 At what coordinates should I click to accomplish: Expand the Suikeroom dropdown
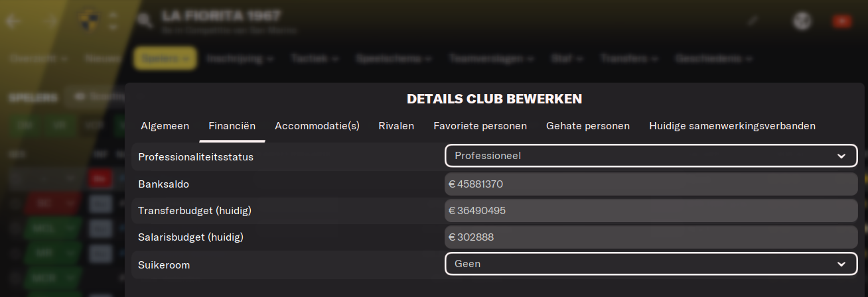(x=651, y=264)
